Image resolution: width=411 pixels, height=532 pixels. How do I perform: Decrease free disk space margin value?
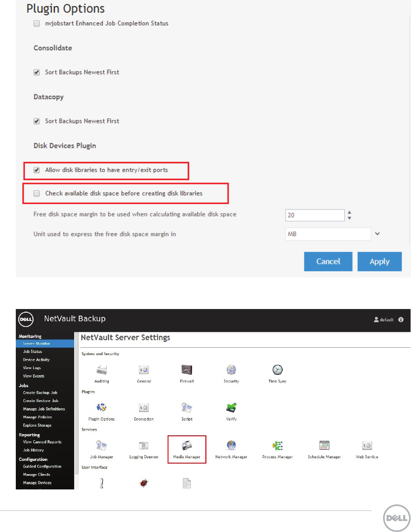click(350, 218)
